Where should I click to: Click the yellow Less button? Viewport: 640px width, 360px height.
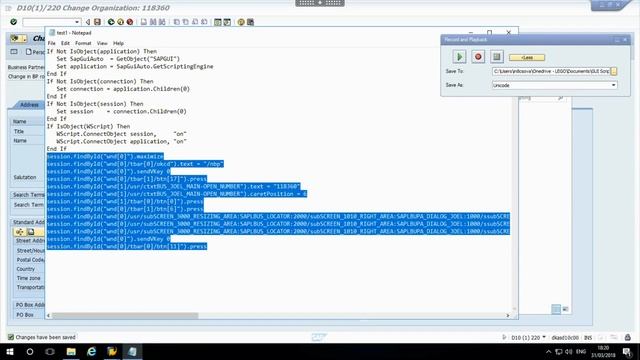pyautogui.click(x=527, y=58)
